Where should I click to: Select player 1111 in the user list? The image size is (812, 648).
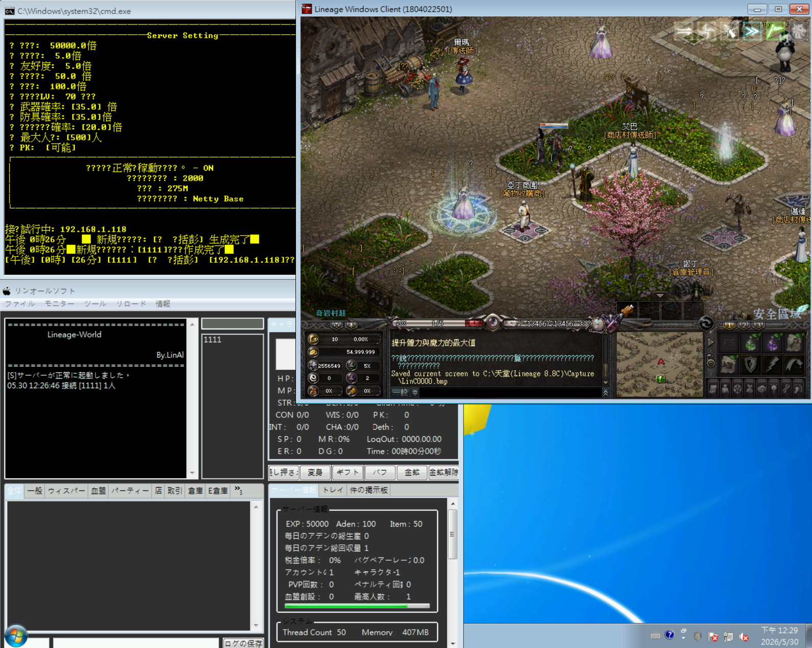(x=213, y=340)
